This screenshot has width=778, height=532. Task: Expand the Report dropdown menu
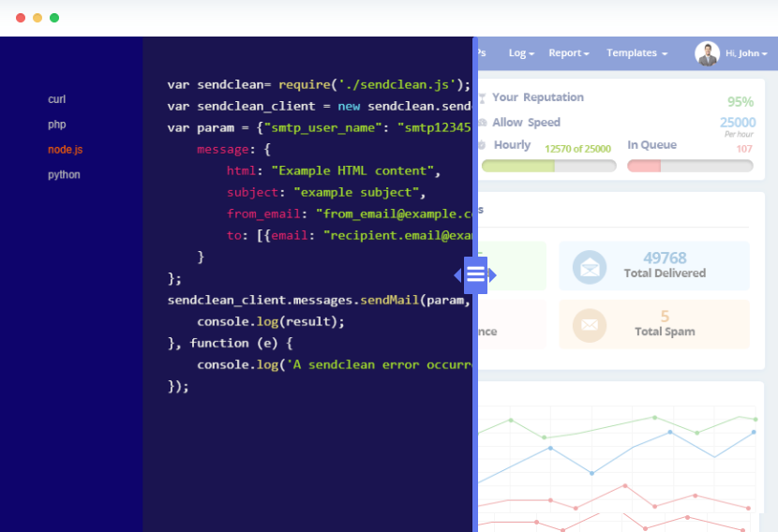pos(568,53)
